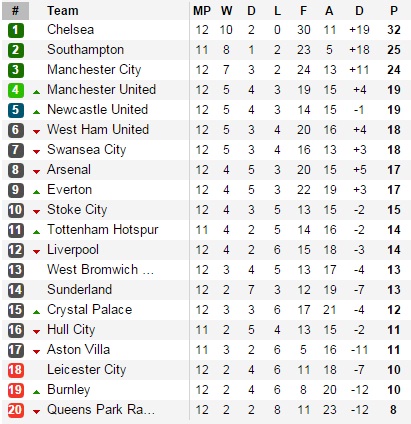This screenshot has width=411, height=424.
Task: Click red down arrow beside West Ham United
Action: (x=36, y=132)
